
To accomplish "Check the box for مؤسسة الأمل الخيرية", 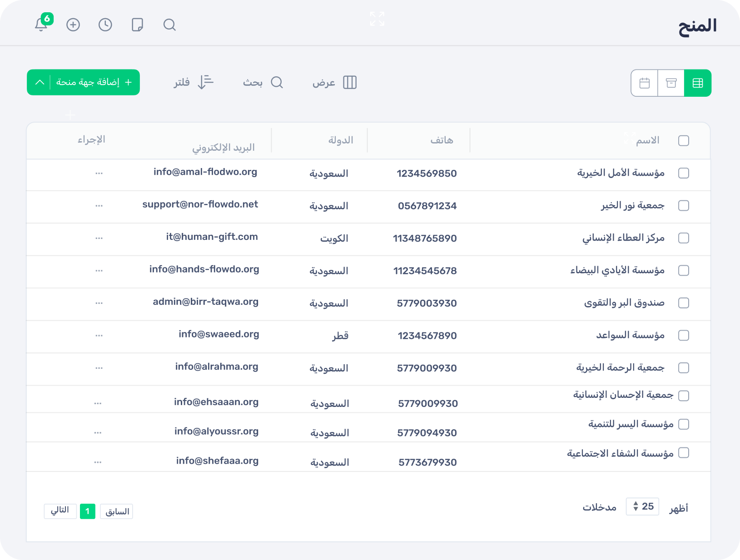I will click(x=683, y=173).
